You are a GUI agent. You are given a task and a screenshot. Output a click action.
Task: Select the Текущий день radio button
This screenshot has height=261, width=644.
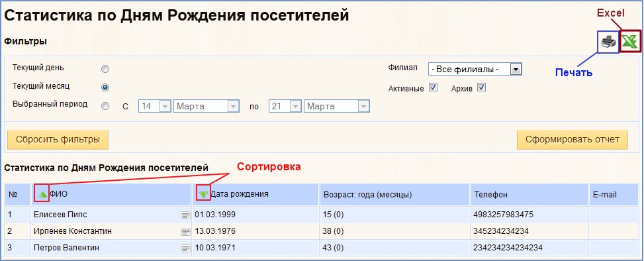[x=105, y=69]
